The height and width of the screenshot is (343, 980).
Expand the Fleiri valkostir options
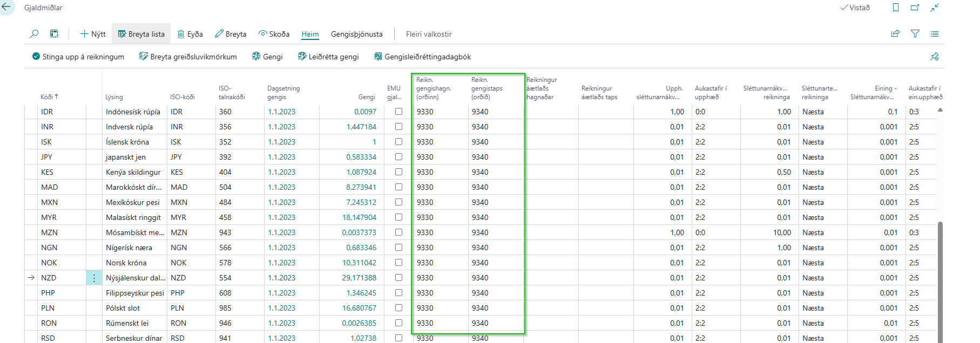[x=429, y=34]
